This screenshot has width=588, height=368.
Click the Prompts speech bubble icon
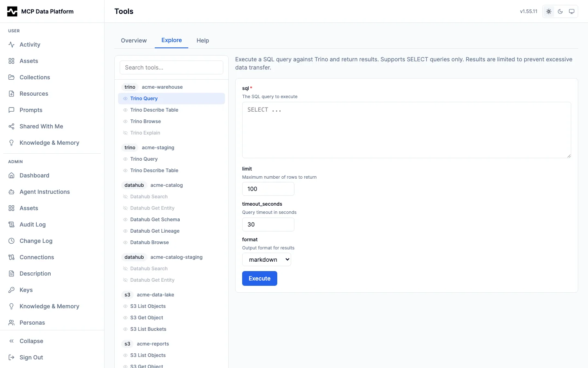coord(11,110)
